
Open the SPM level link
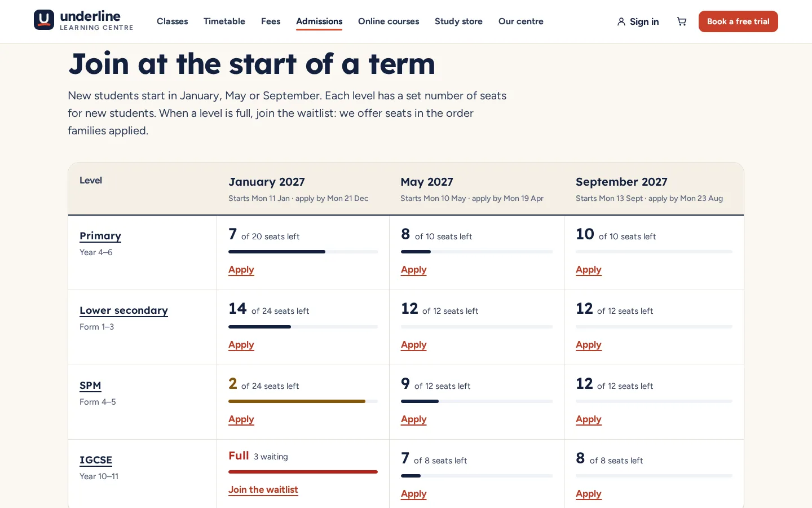[x=90, y=386]
